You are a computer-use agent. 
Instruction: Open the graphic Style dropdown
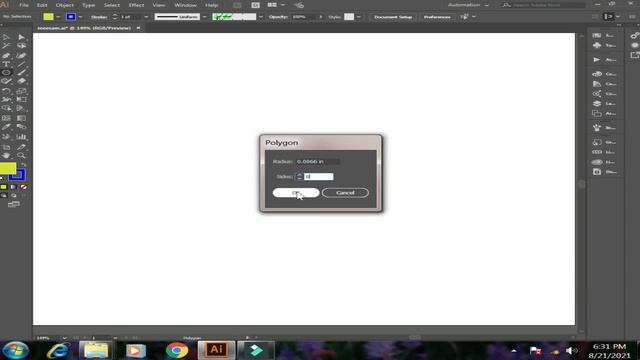coord(358,17)
